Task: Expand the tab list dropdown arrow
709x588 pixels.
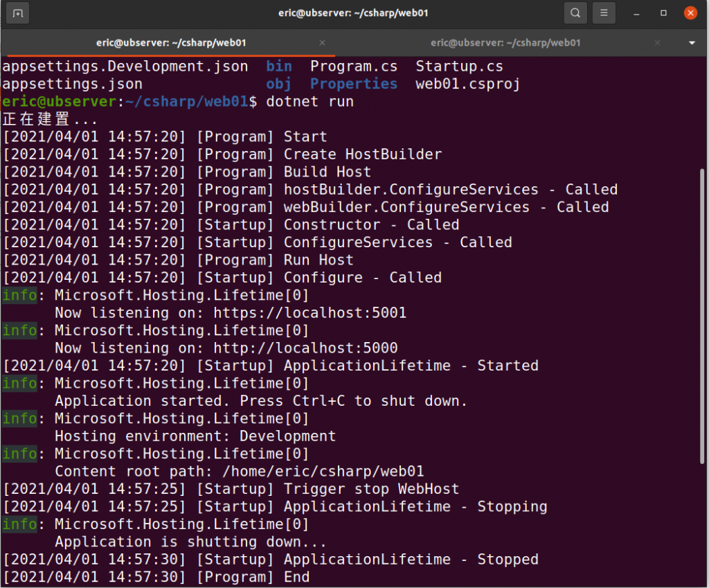Action: 692,43
